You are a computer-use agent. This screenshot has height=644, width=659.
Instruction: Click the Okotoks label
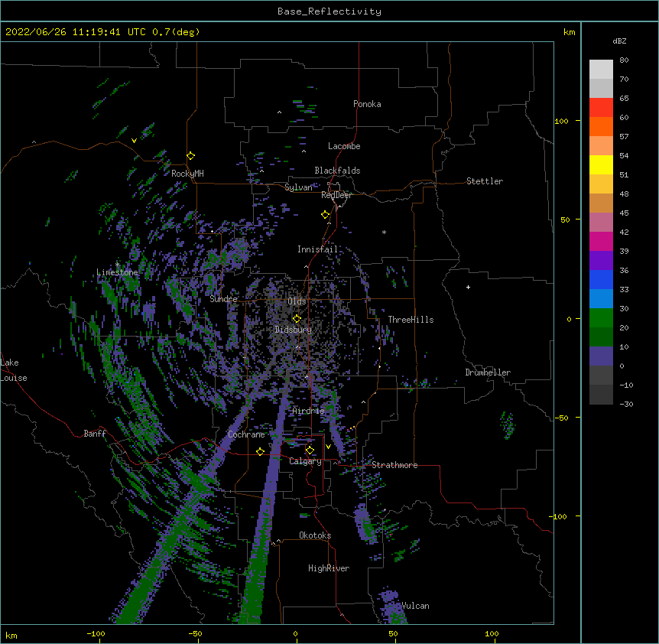tap(315, 535)
